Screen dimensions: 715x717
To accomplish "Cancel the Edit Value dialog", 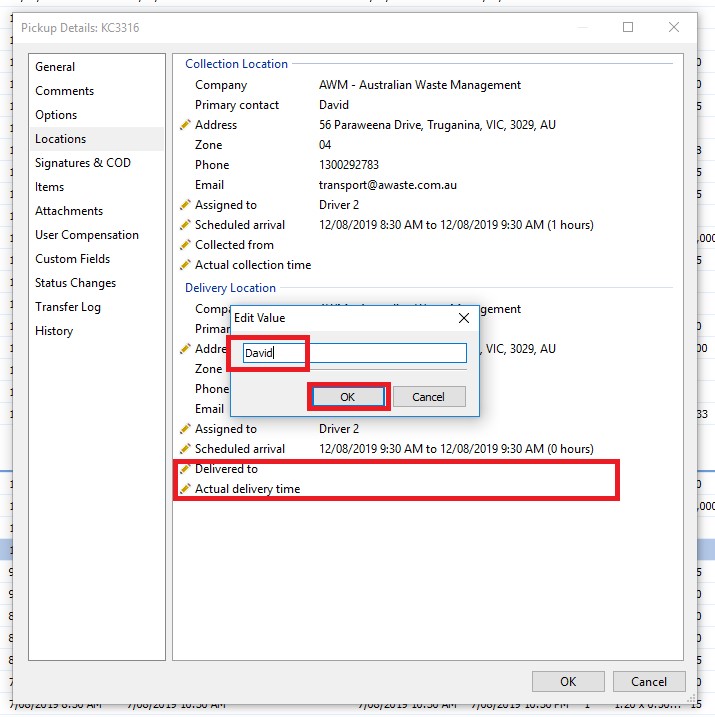I will tap(429, 397).
